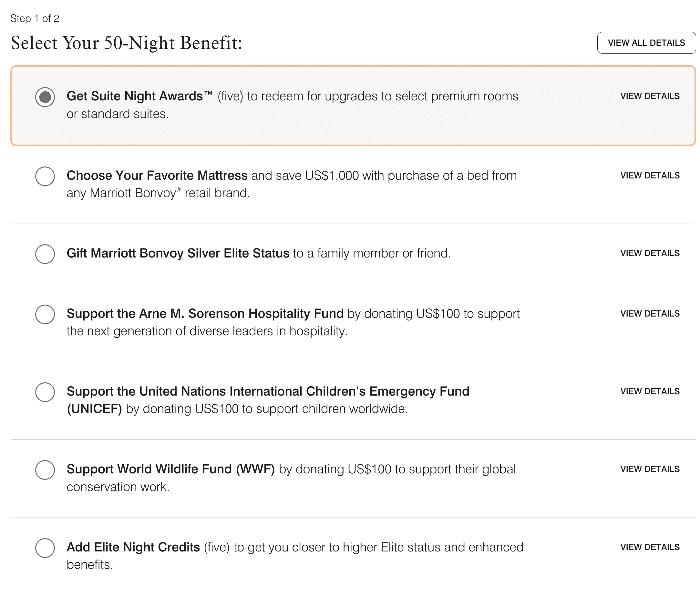The width and height of the screenshot is (700, 595).
Task: View details for the WWF donation
Action: pyautogui.click(x=650, y=469)
